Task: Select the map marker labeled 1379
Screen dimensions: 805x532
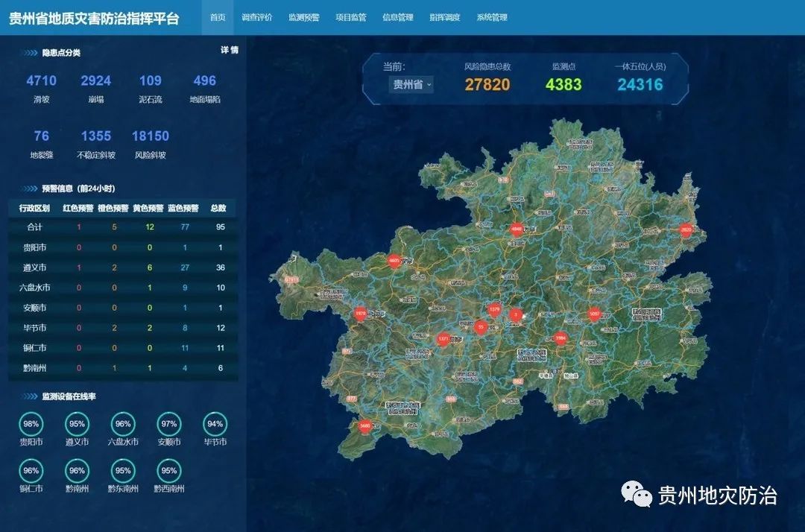Action: coord(493,309)
